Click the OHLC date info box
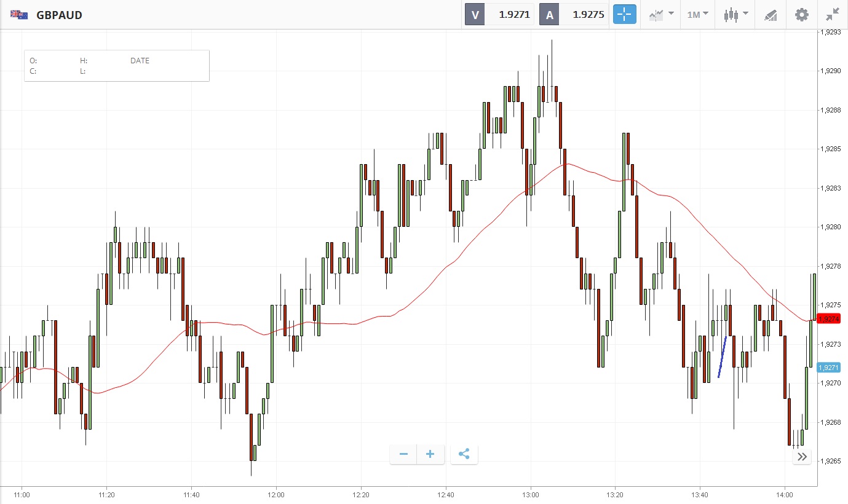Image resolution: width=848 pixels, height=504 pixels. [116, 66]
